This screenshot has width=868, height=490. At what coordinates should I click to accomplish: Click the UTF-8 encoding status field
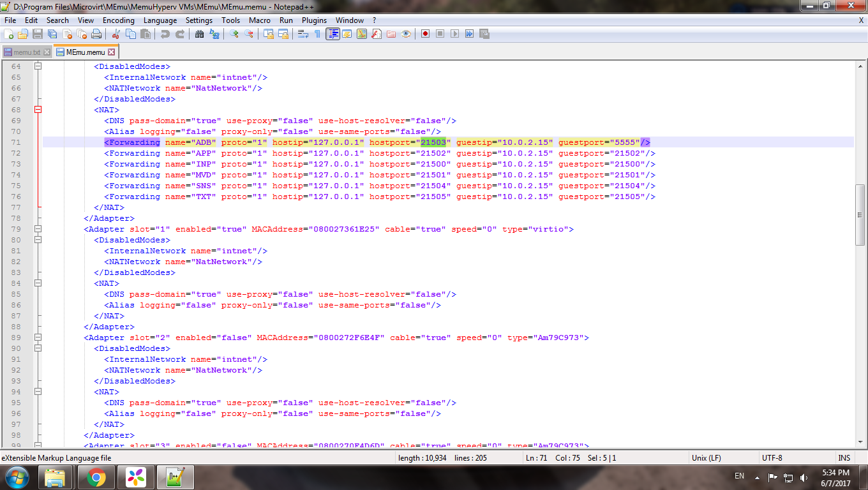pos(772,458)
